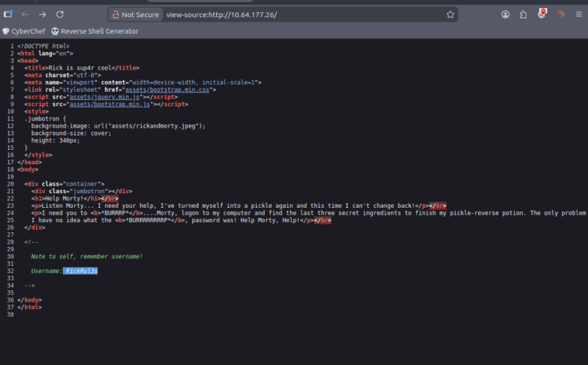Open the extensions puzzle icon
This screenshot has width=588, height=365.
pyautogui.click(x=523, y=14)
